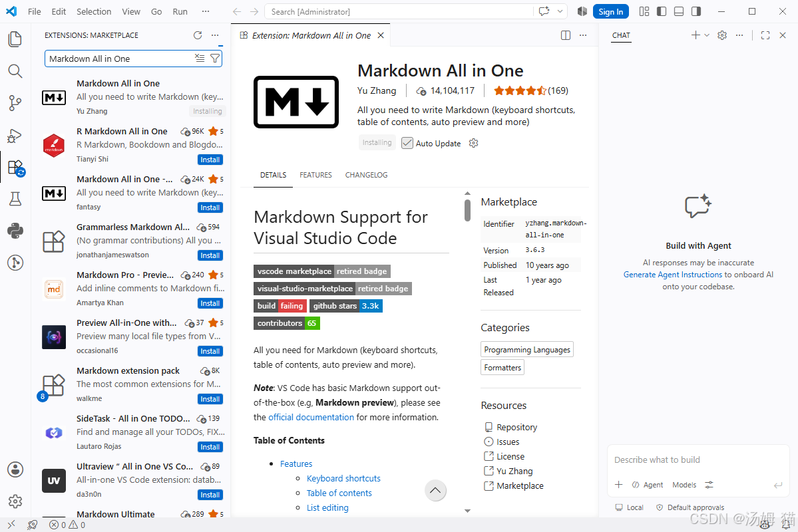Open the official documentation link
The height and width of the screenshot is (532, 798).
[x=311, y=417]
